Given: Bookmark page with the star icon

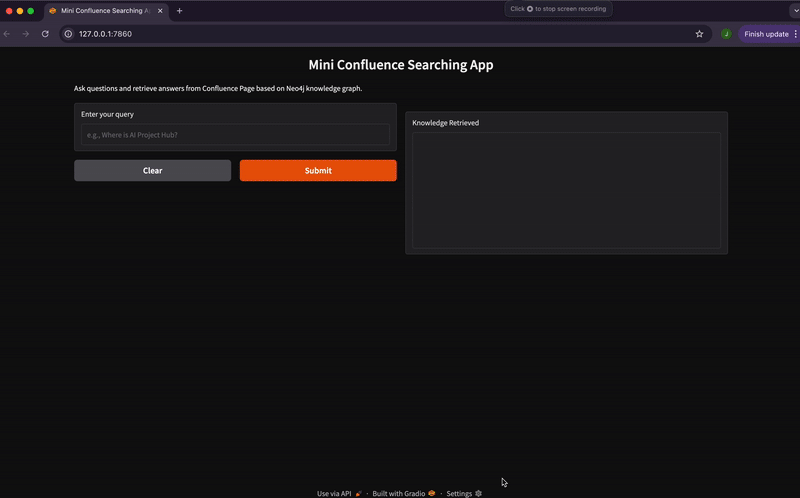Looking at the screenshot, I should coord(699,34).
